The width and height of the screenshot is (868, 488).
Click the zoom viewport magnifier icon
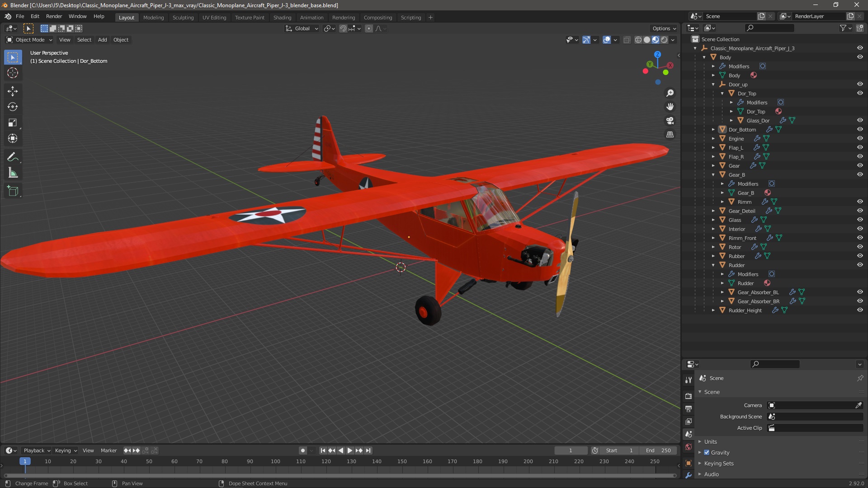pyautogui.click(x=670, y=93)
